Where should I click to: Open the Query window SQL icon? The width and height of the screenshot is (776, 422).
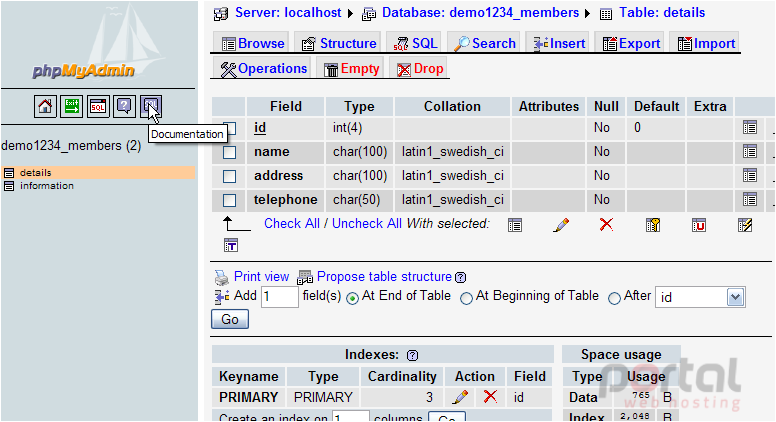coord(98,106)
